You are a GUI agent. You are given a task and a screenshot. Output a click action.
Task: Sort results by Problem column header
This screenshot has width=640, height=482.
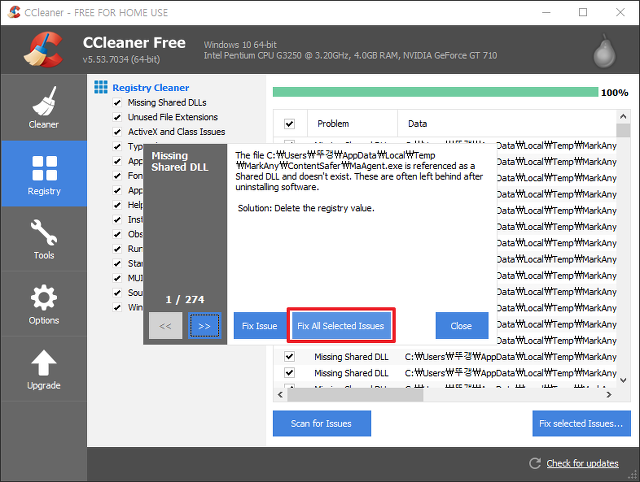pyautogui.click(x=352, y=124)
